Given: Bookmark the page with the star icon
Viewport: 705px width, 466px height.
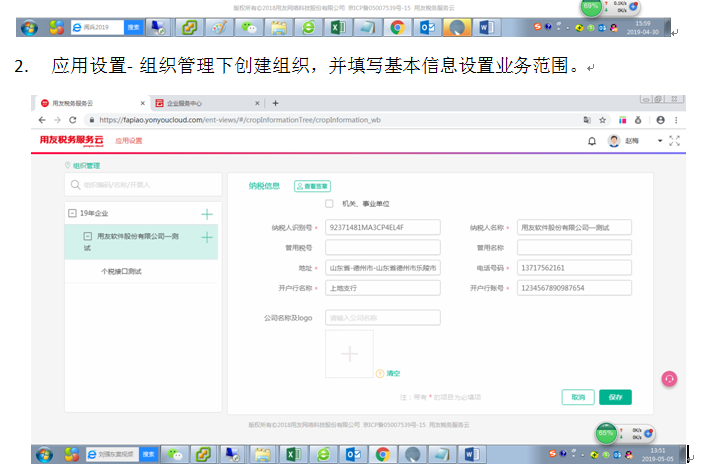Looking at the screenshot, I should click(604, 119).
